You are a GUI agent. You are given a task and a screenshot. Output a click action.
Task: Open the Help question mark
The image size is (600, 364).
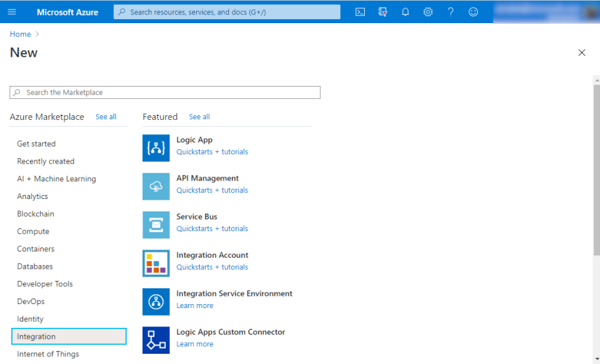pyautogui.click(x=451, y=12)
